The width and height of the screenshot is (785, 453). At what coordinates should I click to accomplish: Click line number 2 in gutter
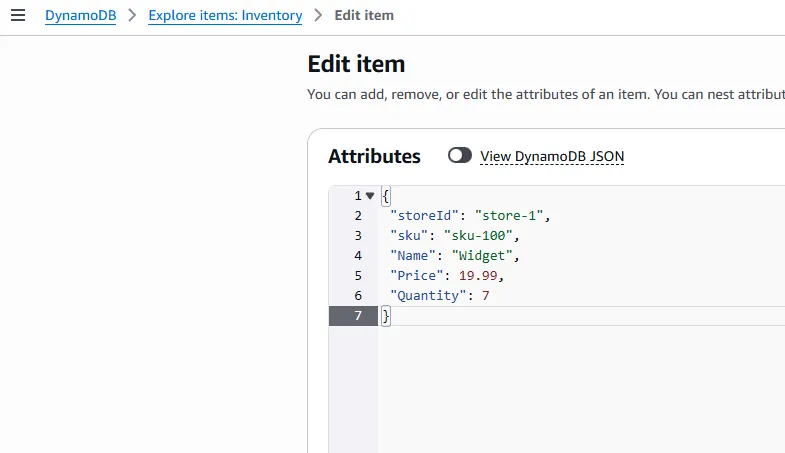click(x=357, y=216)
